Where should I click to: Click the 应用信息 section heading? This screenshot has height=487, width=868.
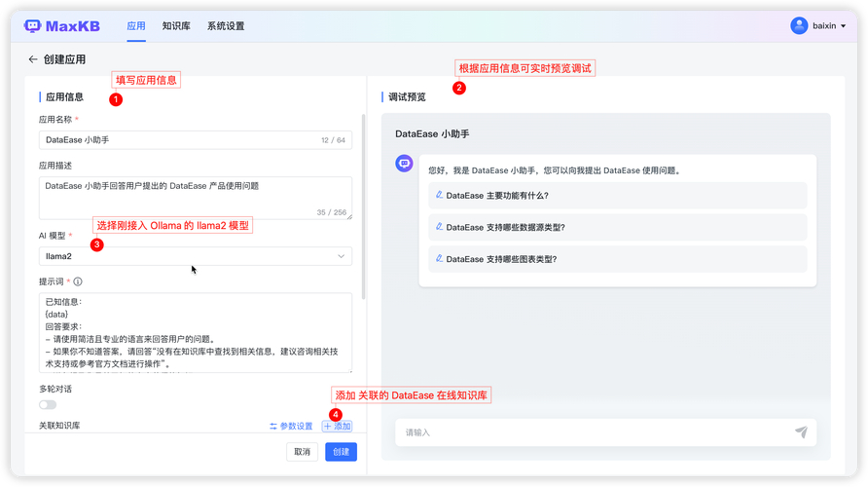click(x=64, y=97)
